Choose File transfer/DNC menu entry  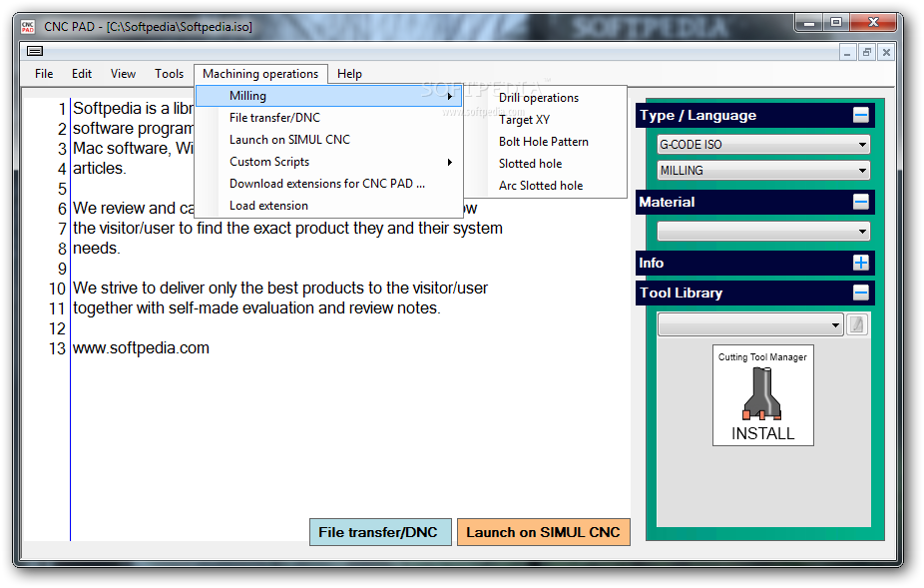[329, 118]
